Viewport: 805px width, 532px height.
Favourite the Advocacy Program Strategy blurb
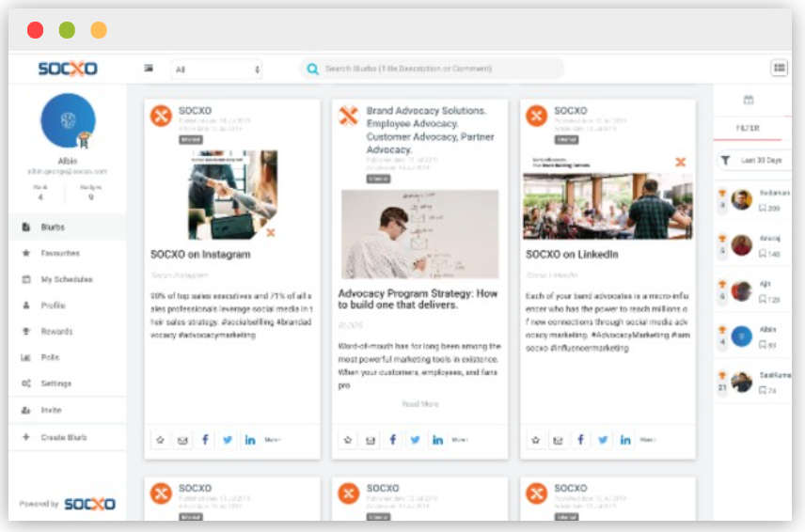click(x=348, y=440)
